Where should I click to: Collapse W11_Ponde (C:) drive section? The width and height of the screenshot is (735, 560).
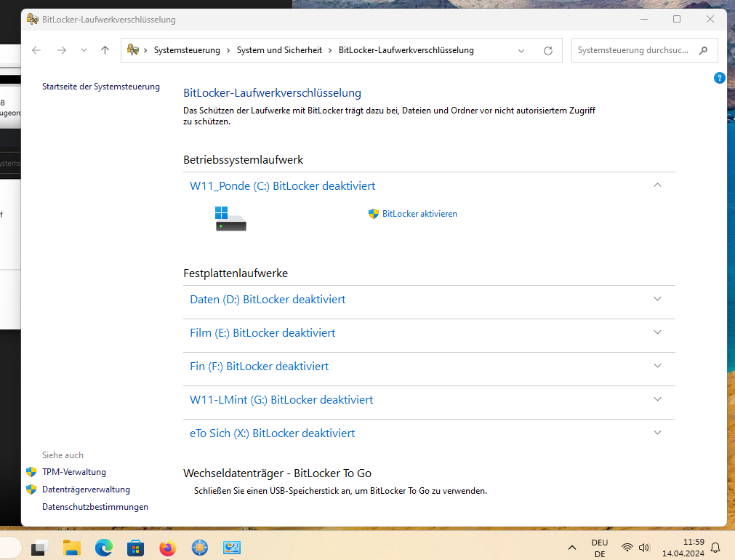click(x=657, y=185)
